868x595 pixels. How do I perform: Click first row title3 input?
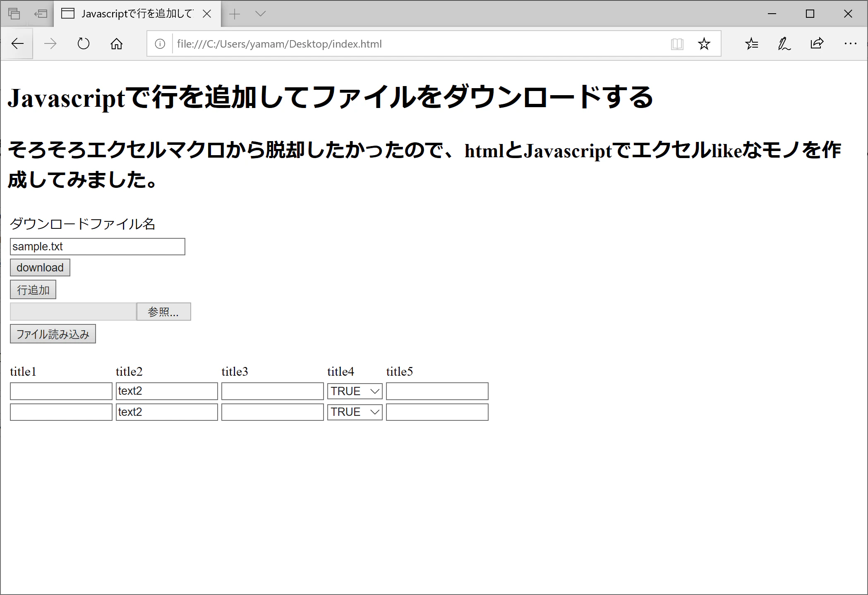(273, 391)
